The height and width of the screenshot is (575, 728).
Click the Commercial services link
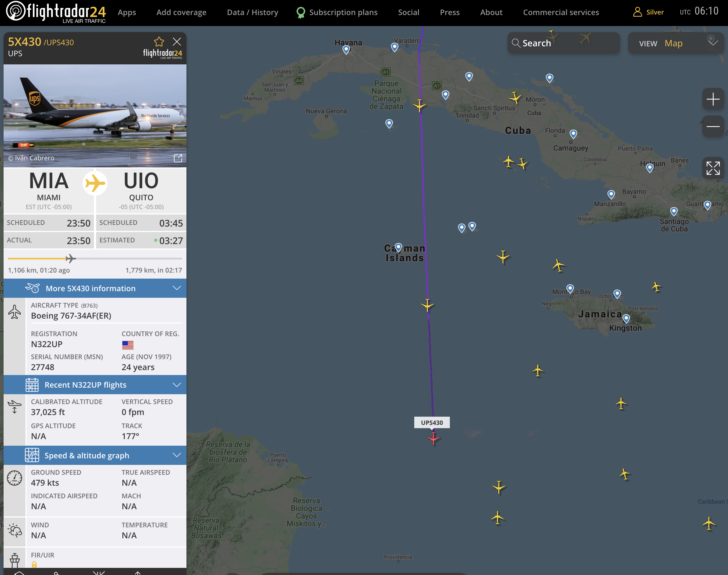561,12
